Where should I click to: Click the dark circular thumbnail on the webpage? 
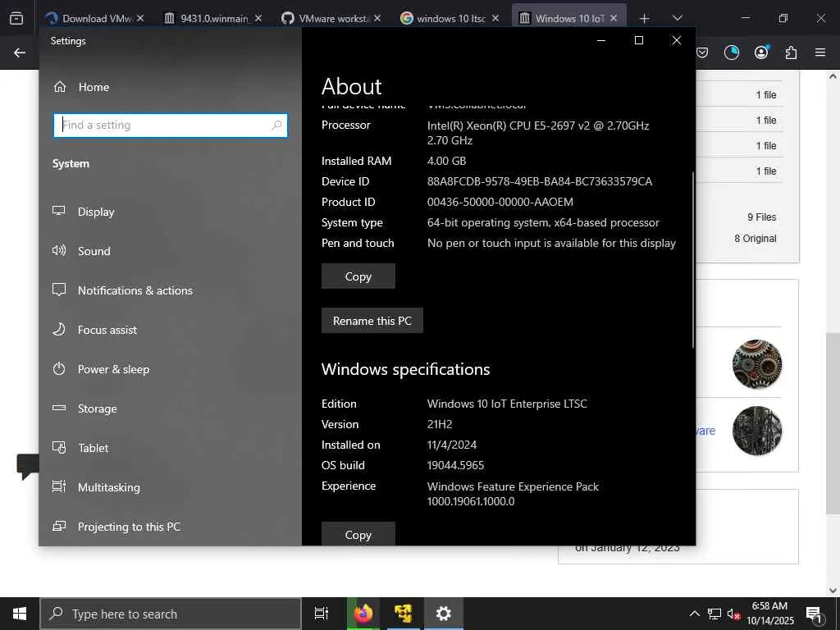tap(757, 431)
